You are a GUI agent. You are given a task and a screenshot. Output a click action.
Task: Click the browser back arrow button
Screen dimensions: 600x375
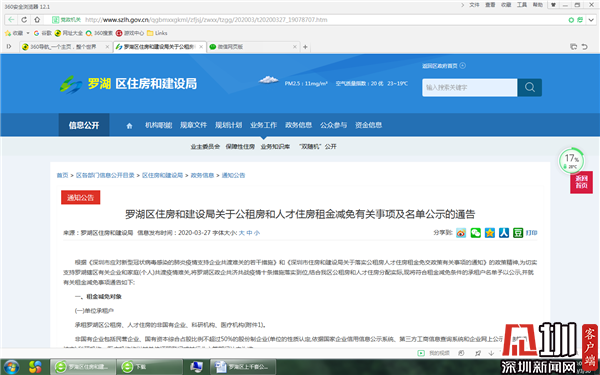coord(11,20)
